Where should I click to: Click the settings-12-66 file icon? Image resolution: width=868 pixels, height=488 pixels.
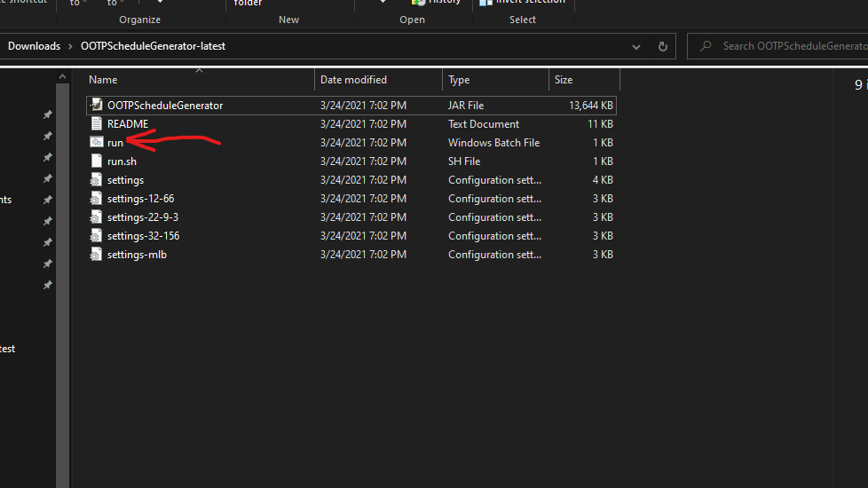tap(97, 199)
